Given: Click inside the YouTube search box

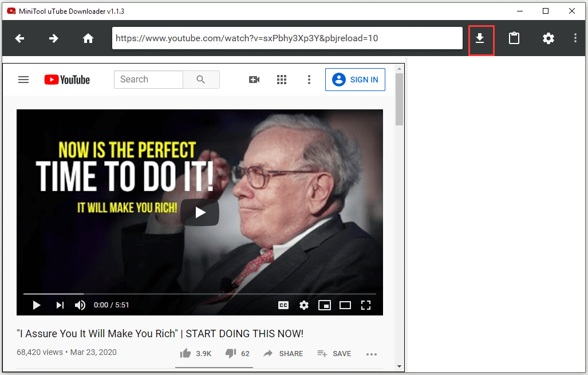Looking at the screenshot, I should pos(148,79).
